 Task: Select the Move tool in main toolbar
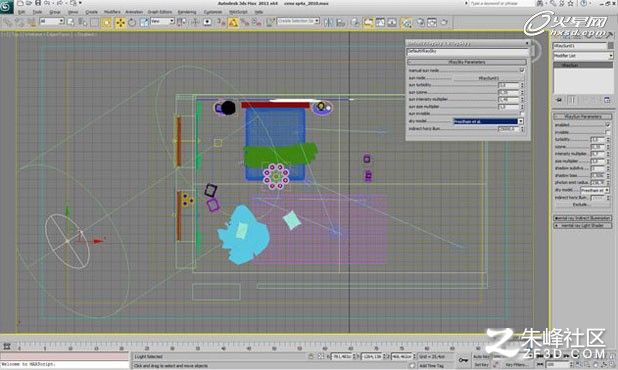tap(120, 22)
